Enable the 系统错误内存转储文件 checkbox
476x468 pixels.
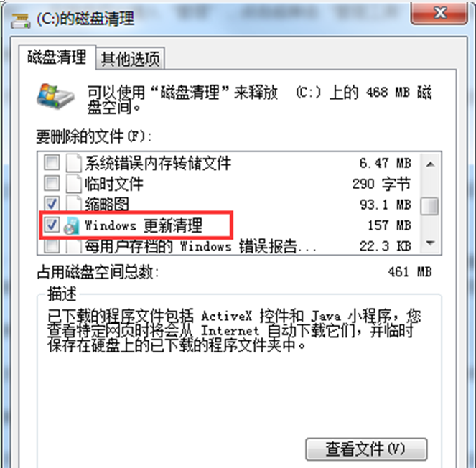pyautogui.click(x=52, y=162)
